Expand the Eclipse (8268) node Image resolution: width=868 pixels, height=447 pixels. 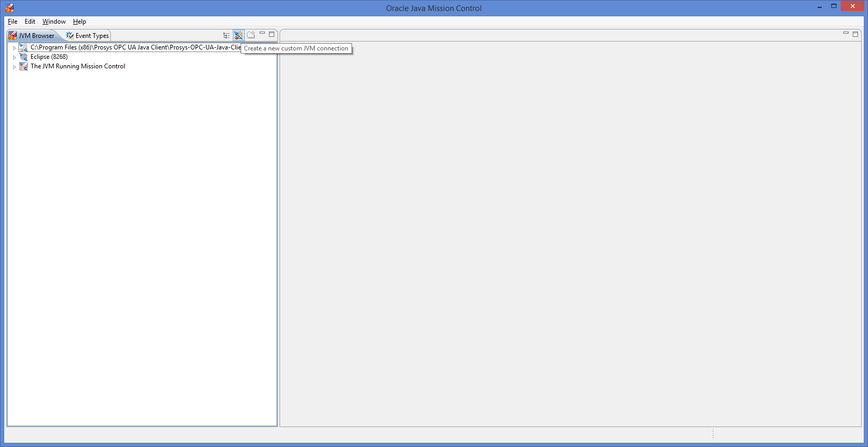pyautogui.click(x=14, y=57)
